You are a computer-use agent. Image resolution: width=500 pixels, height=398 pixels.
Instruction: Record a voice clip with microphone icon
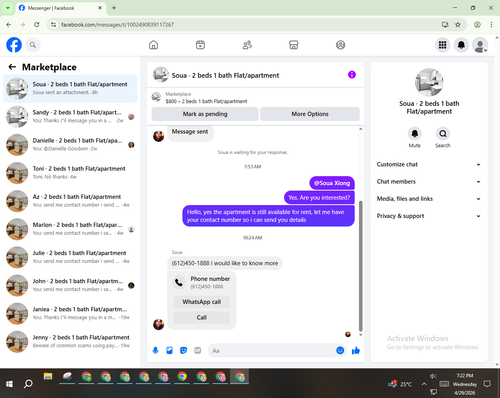tap(155, 350)
